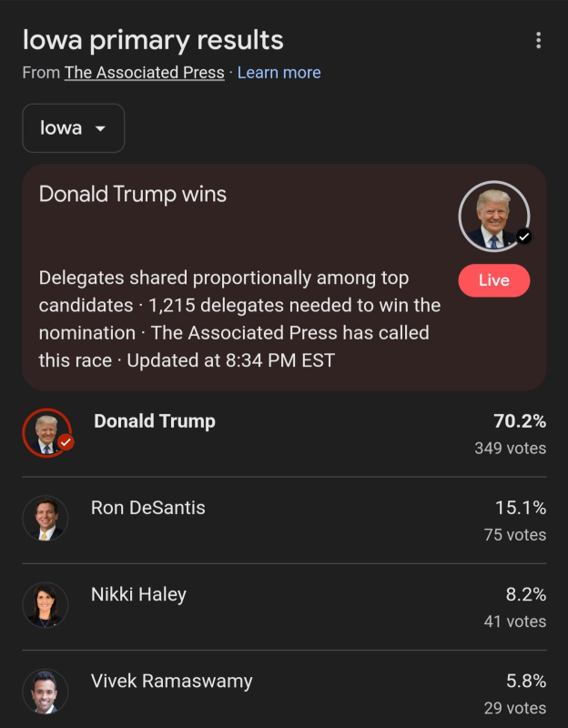Select the Vivek Ramaswamy candidate name
The image size is (568, 728).
pyautogui.click(x=172, y=681)
